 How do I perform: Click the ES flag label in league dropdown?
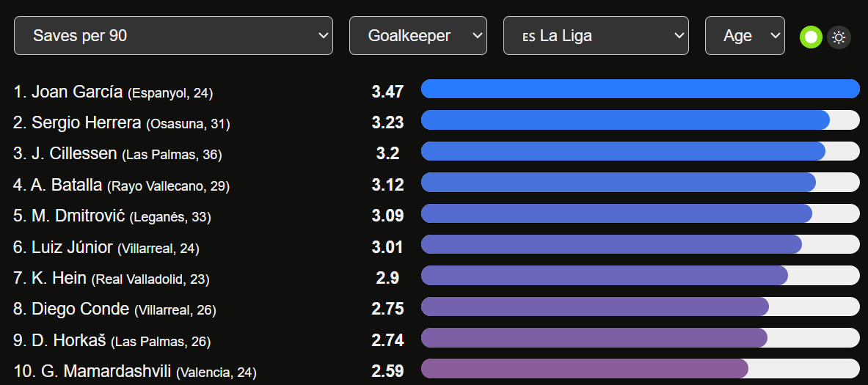tap(529, 37)
